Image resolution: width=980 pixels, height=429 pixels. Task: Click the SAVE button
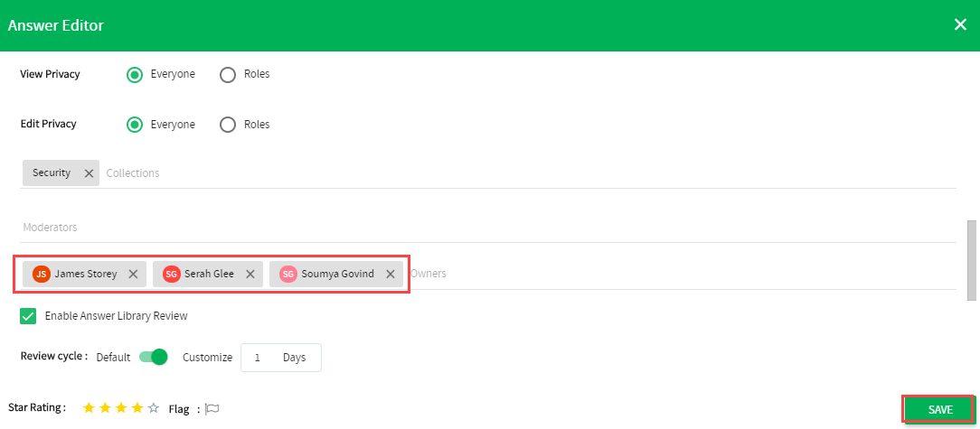coord(940,410)
